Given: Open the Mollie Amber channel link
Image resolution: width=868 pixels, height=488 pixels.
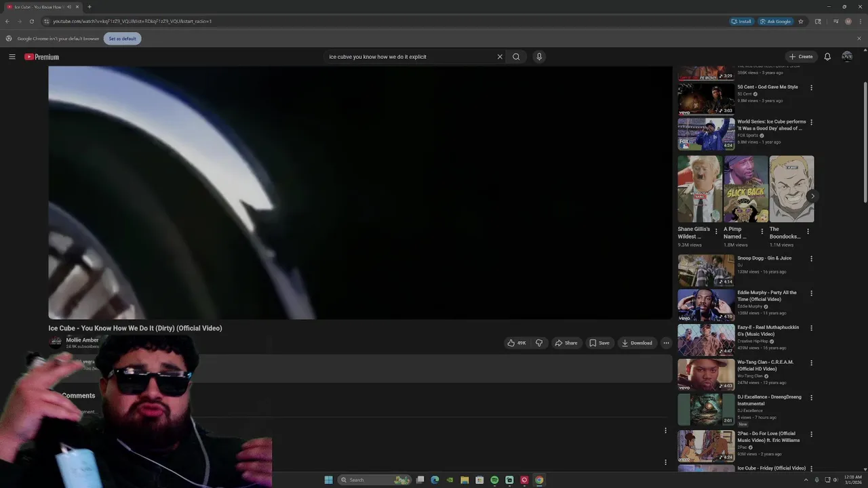Looking at the screenshot, I should (82, 340).
